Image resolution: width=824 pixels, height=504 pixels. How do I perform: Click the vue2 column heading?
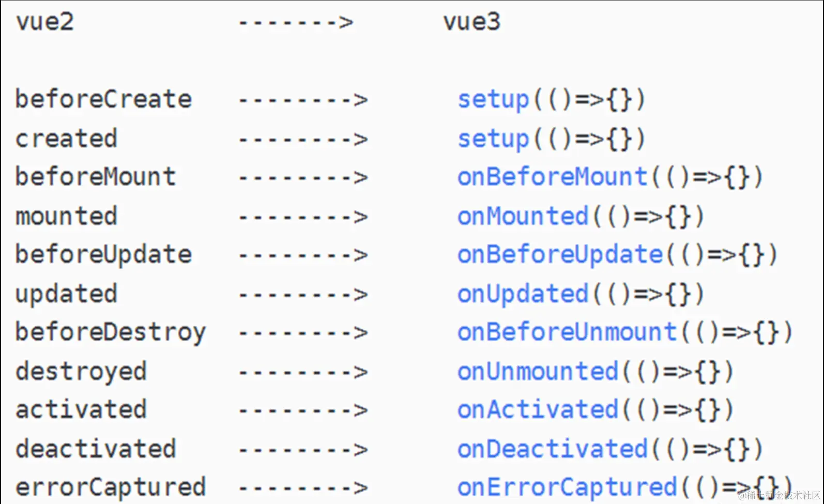tap(45, 22)
